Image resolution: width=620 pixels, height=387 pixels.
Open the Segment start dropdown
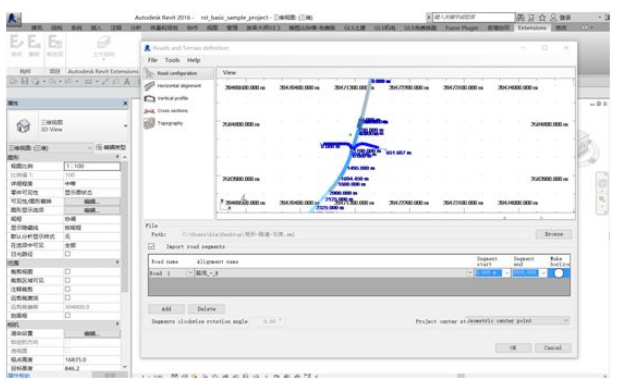[x=507, y=273]
